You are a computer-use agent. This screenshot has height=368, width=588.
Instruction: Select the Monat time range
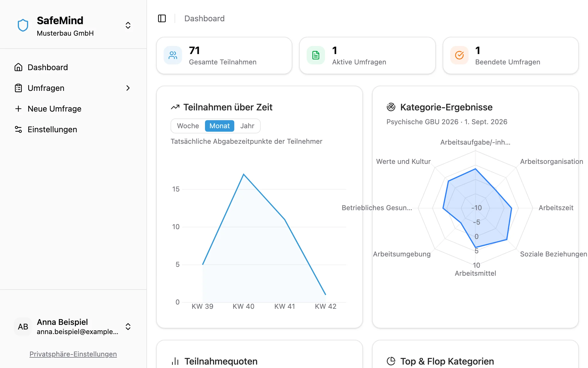220,126
